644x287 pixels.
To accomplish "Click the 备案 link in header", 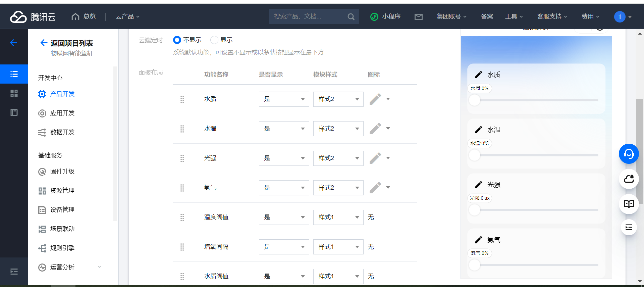I will point(487,16).
